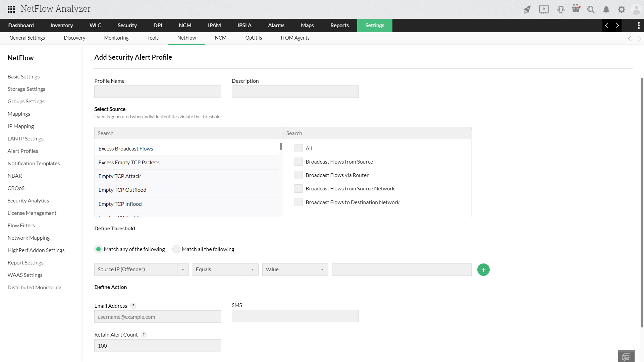Image resolution: width=644 pixels, height=362 pixels.
Task: Check Broadcast Flows via Router
Action: [298, 175]
